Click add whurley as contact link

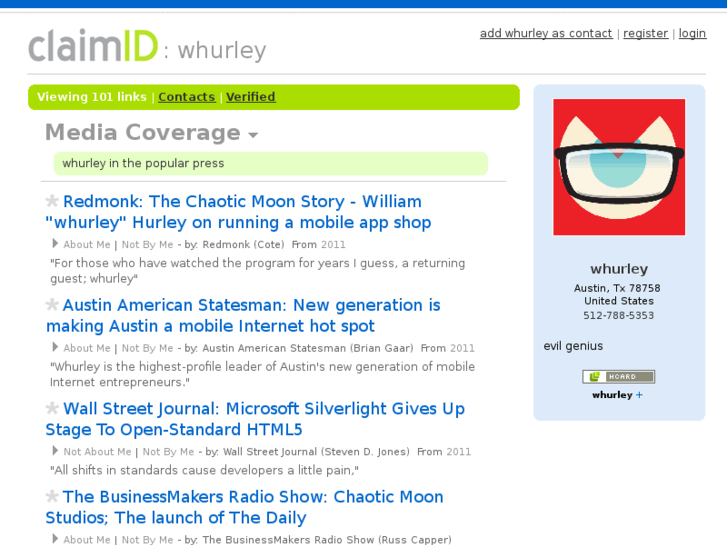(x=546, y=33)
